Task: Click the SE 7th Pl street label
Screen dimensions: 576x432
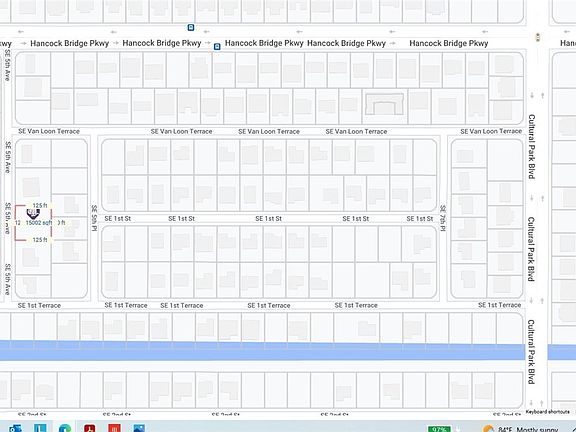Action: click(x=443, y=218)
